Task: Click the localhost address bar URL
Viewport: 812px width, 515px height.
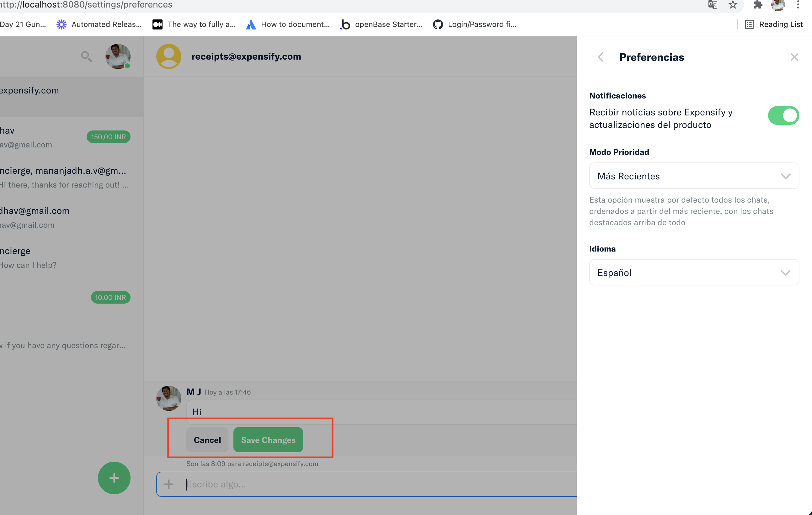Action: click(x=86, y=5)
